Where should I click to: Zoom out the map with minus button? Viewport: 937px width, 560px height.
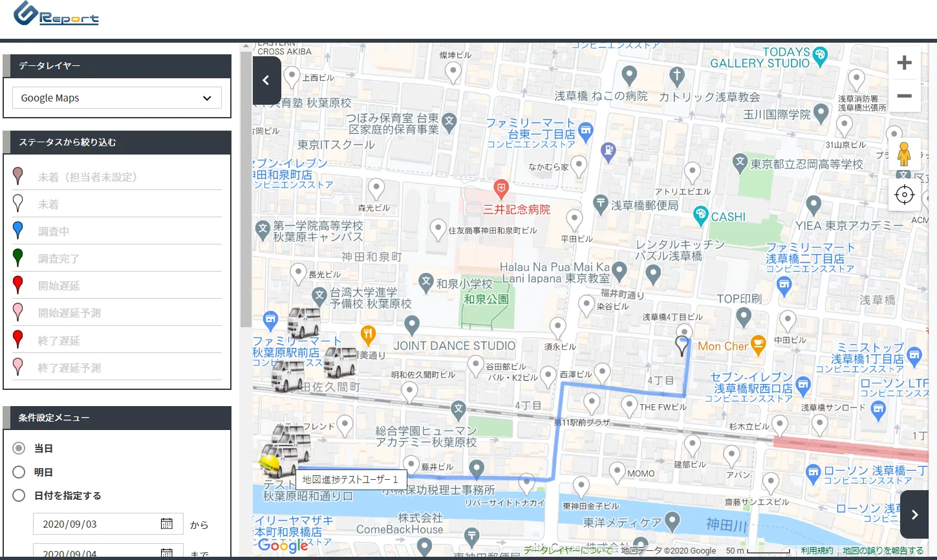pyautogui.click(x=904, y=96)
